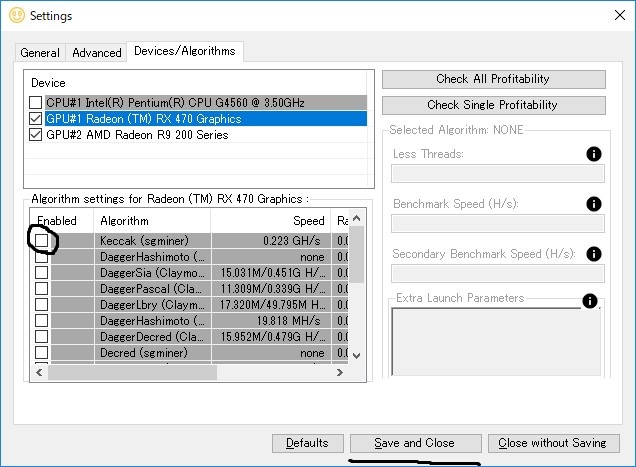Uncheck GPU#2 AMD Radeon R9 200 Series
The width and height of the screenshot is (636, 467).
(x=36, y=135)
